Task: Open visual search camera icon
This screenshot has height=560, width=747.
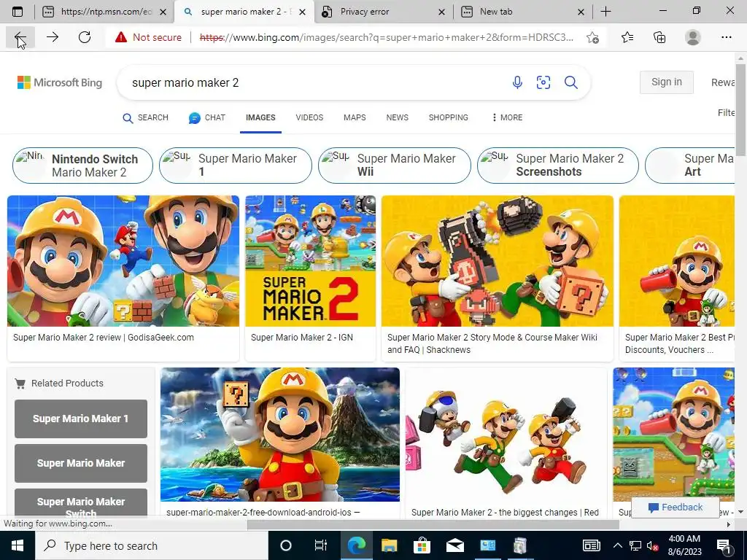Action: (x=543, y=82)
